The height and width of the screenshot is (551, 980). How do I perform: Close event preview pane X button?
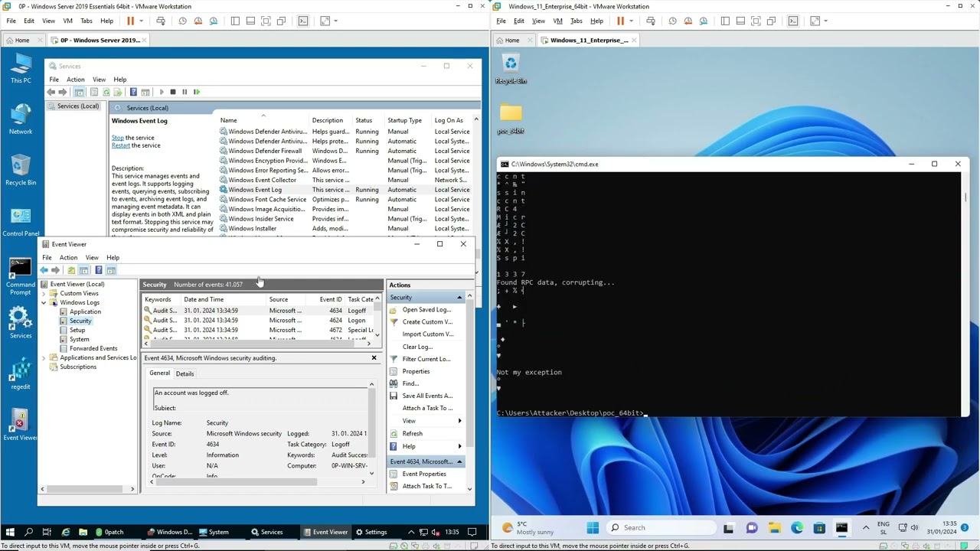374,358
